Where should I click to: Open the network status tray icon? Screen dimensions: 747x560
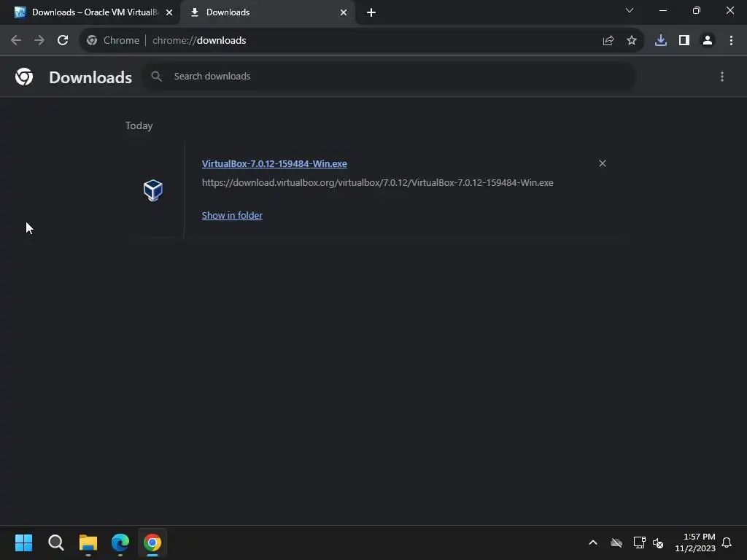coord(639,542)
